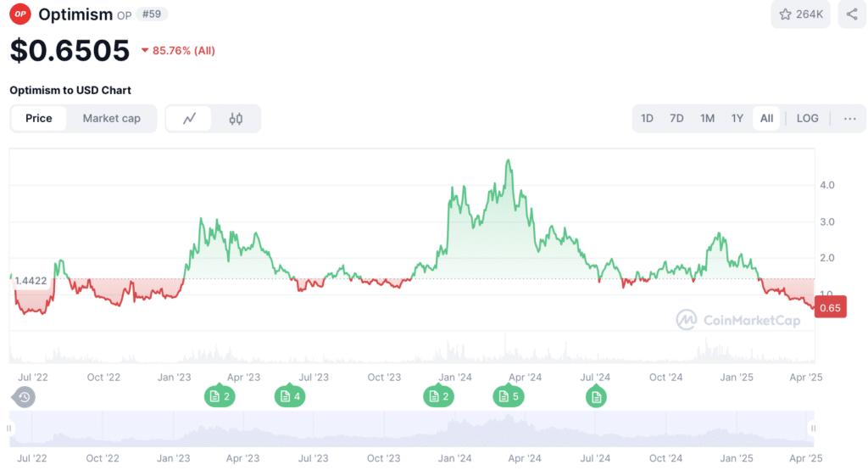Image resolution: width=868 pixels, height=476 pixels.
Task: Click the red 0.65 current price label
Action: click(x=831, y=308)
